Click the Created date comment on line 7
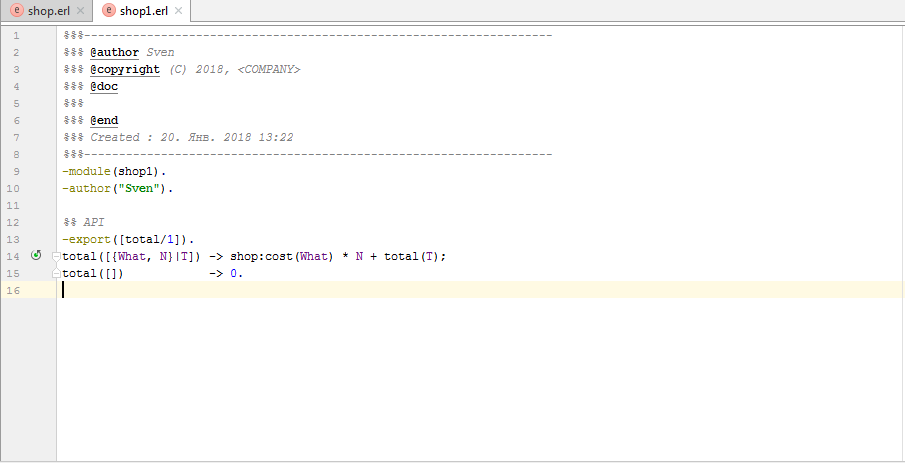 [x=192, y=137]
